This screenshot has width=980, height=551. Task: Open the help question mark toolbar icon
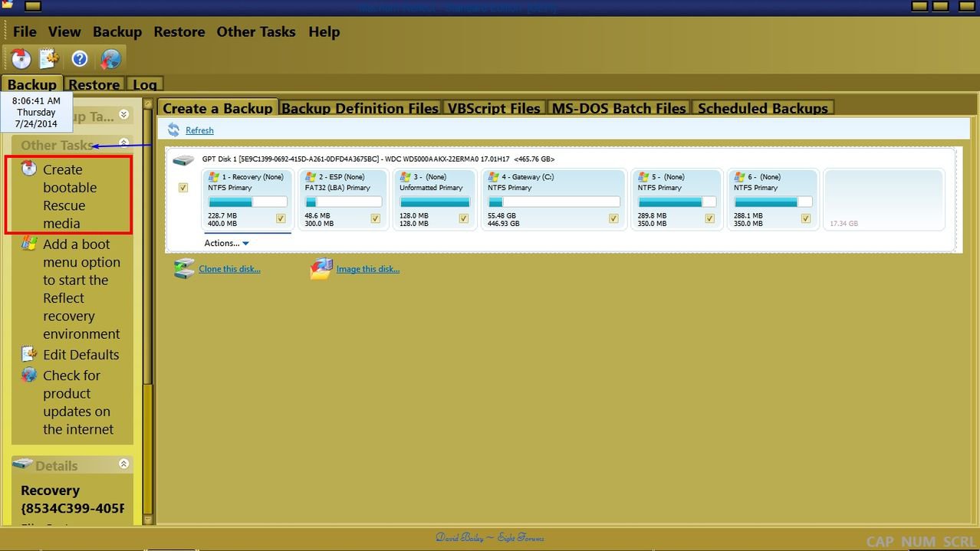coord(80,58)
